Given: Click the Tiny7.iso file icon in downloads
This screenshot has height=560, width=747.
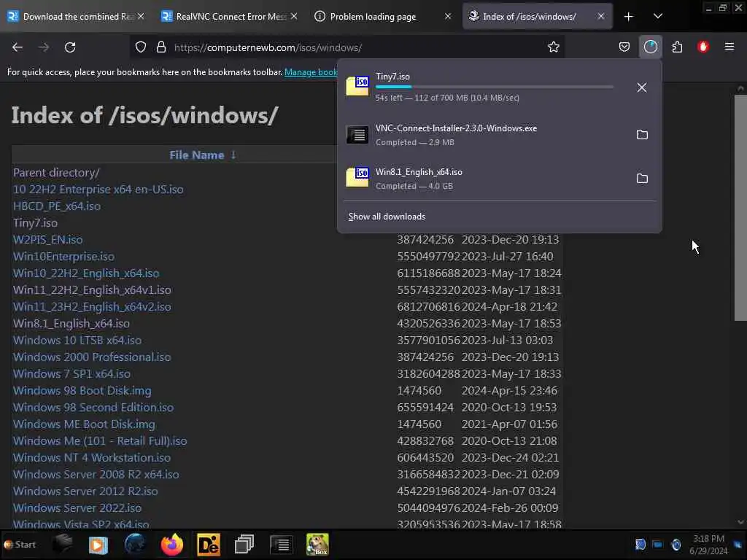Looking at the screenshot, I should point(357,86).
